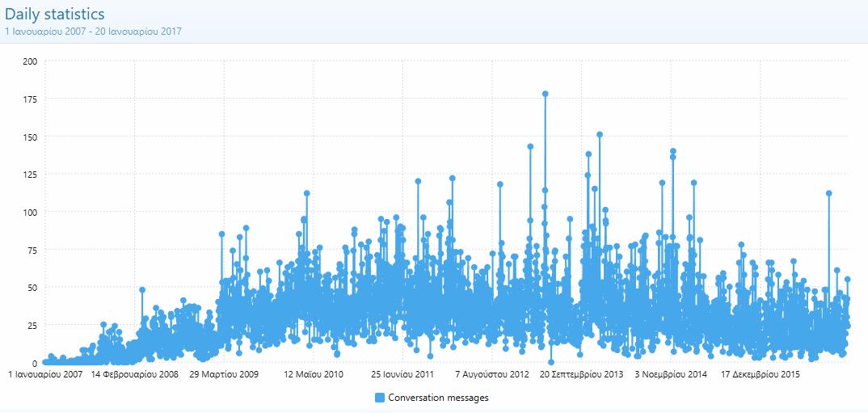Click the 175 value on the y-axis
The width and height of the screenshot is (868, 413).
point(30,99)
